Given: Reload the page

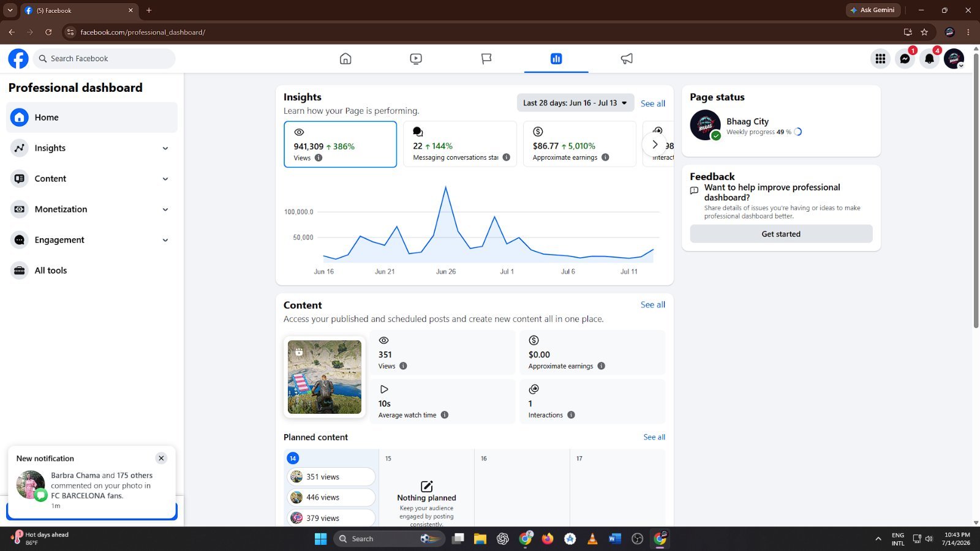Looking at the screenshot, I should tap(48, 32).
